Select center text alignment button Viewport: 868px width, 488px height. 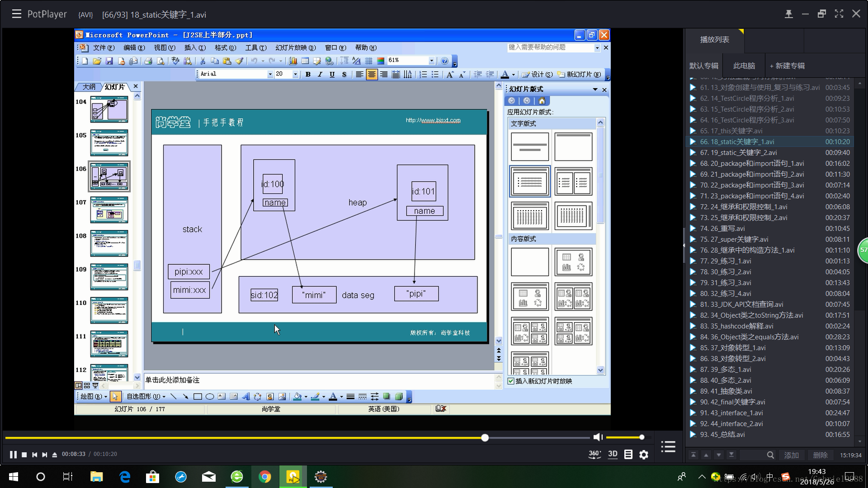click(x=371, y=75)
